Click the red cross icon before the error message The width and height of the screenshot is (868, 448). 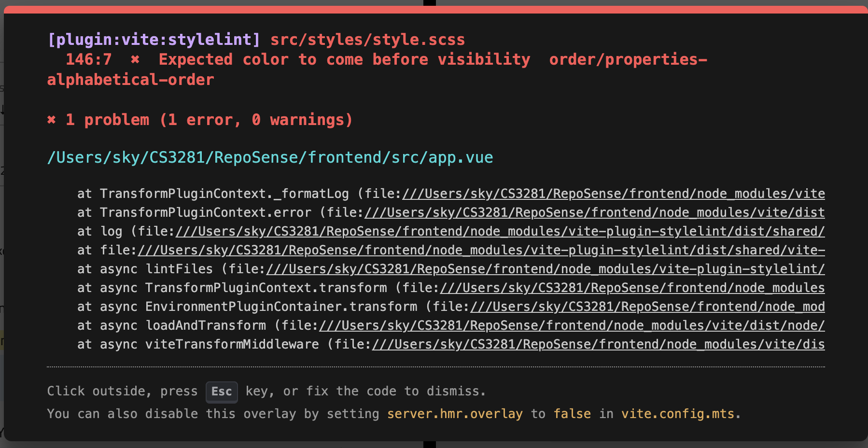(135, 59)
